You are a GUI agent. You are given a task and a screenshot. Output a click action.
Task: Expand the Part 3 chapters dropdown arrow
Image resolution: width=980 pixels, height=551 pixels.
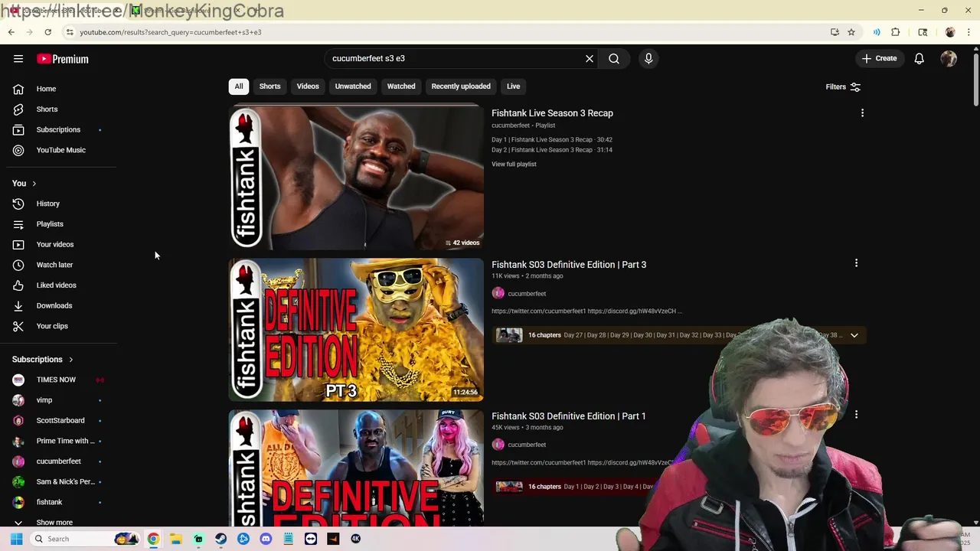[x=854, y=335]
